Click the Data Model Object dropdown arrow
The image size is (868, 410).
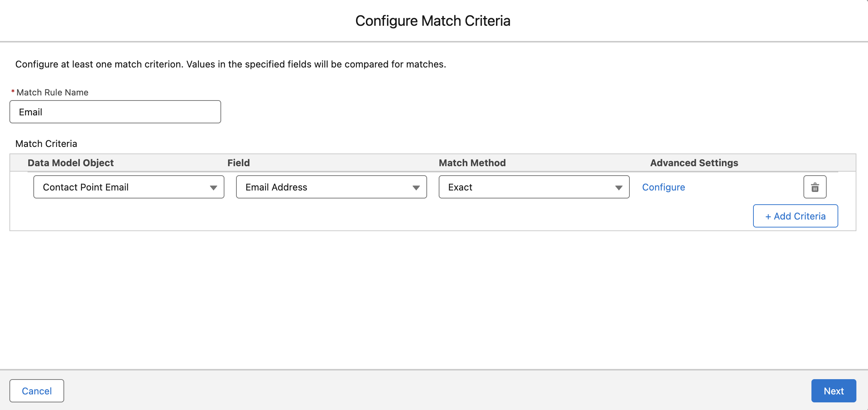[213, 188]
